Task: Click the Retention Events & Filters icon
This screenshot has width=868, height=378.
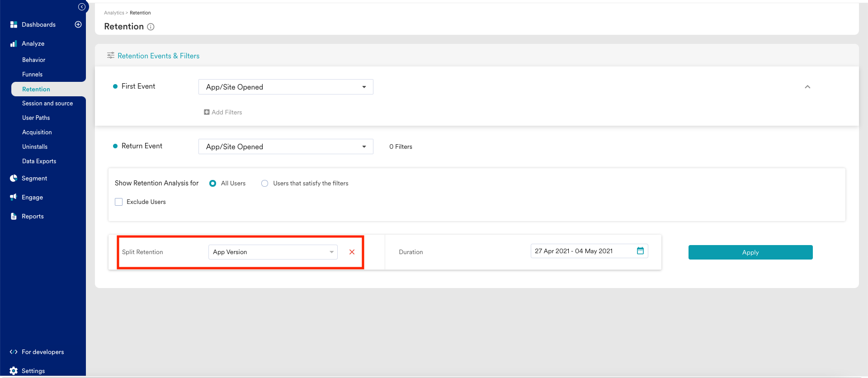Action: pos(110,56)
